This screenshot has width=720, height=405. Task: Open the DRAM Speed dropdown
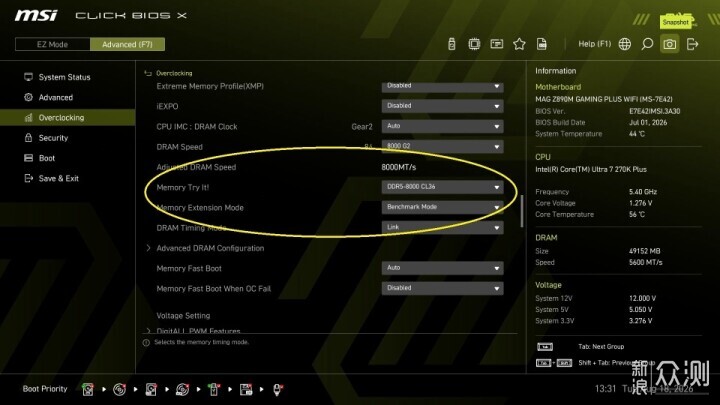point(442,146)
